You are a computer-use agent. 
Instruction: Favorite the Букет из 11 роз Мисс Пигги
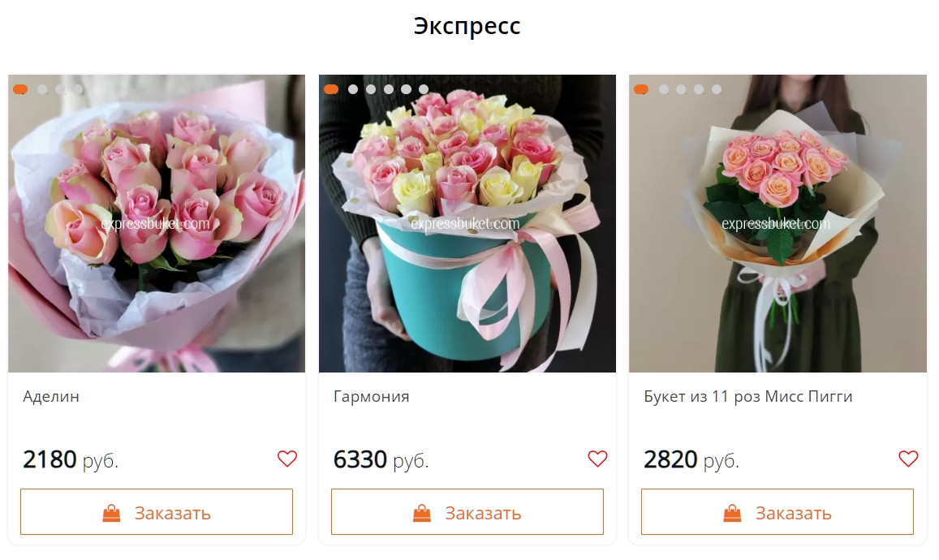click(x=908, y=459)
